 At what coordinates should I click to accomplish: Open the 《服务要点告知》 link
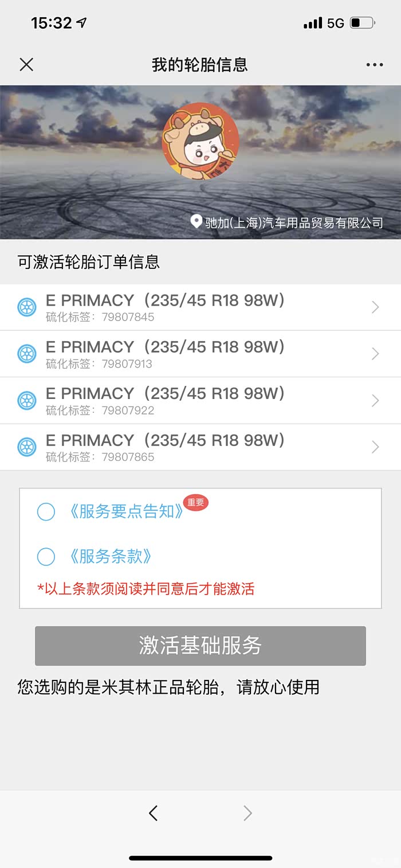(x=126, y=511)
